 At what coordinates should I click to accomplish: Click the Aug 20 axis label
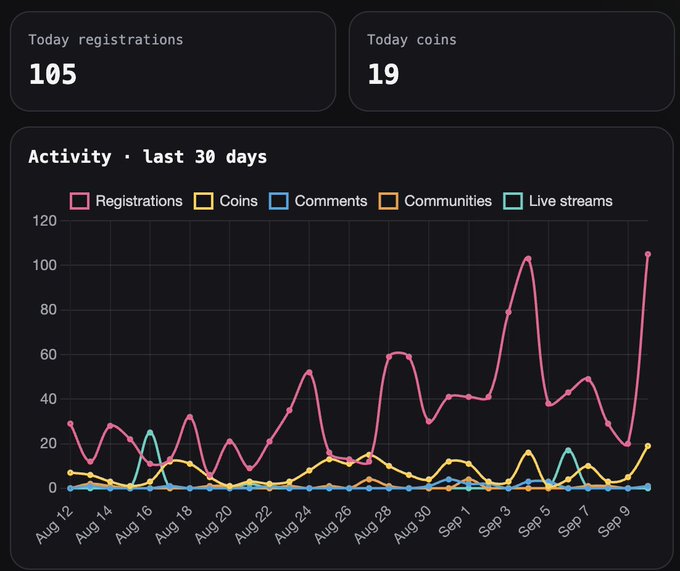(x=214, y=523)
